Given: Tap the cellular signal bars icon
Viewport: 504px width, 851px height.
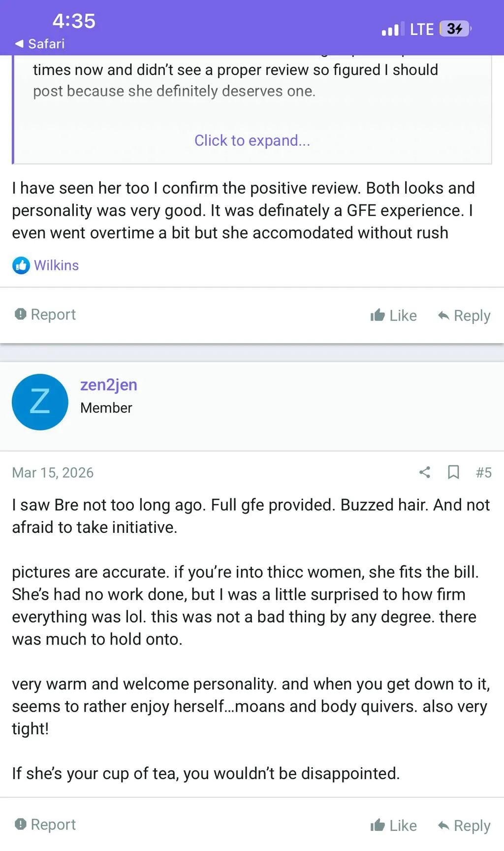Looking at the screenshot, I should tap(392, 30).
